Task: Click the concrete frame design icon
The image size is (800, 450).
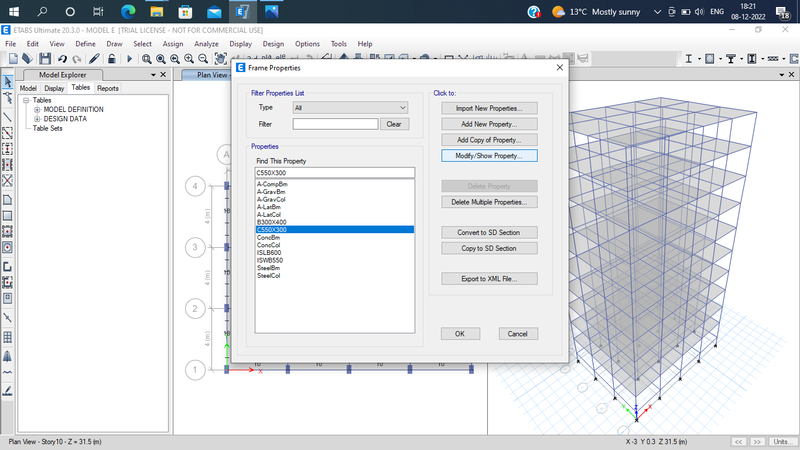Action: click(710, 59)
